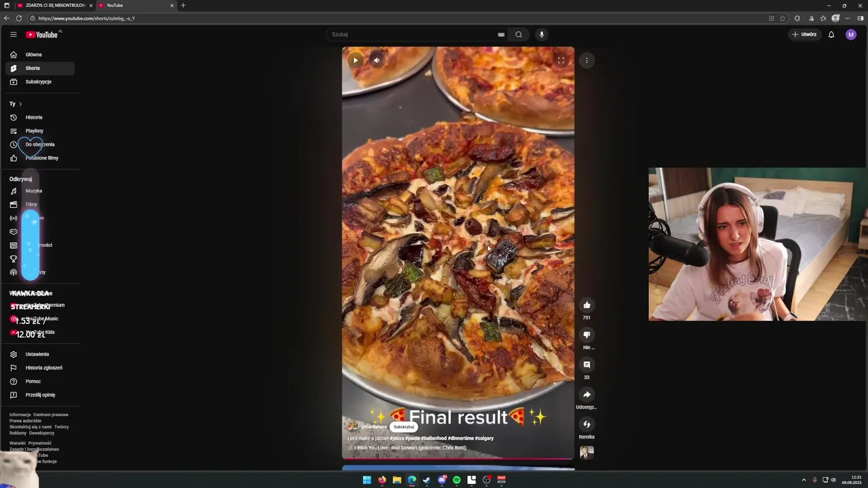Screen dimensions: 868x488
Task: Click the #pizza hashtag
Action: 397,439
